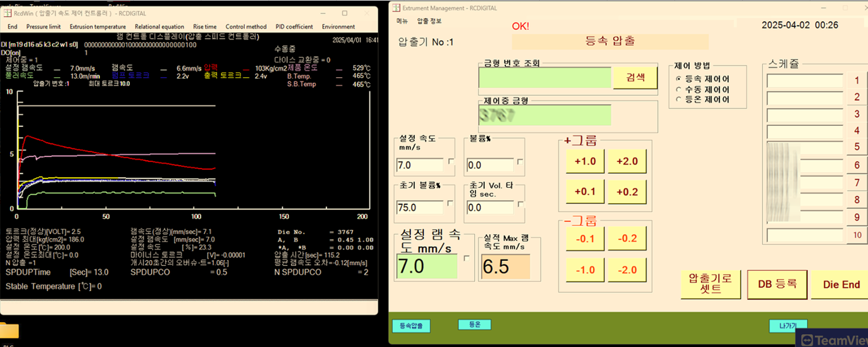Select the 등온 제어 radio option

tap(679, 99)
